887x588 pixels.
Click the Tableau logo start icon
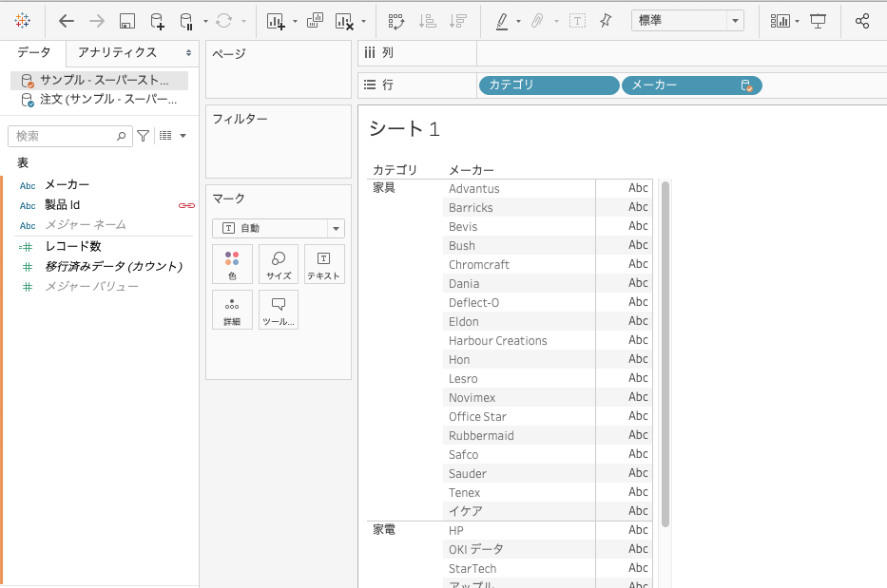coord(22,21)
